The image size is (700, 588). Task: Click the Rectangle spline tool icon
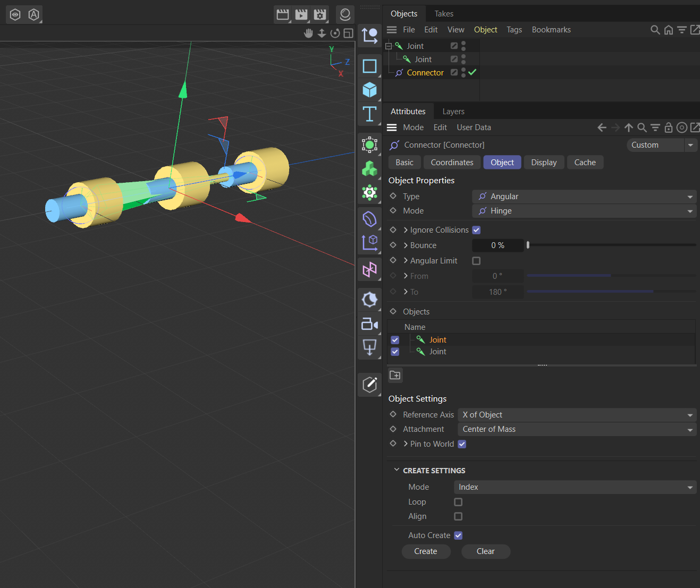pos(369,66)
